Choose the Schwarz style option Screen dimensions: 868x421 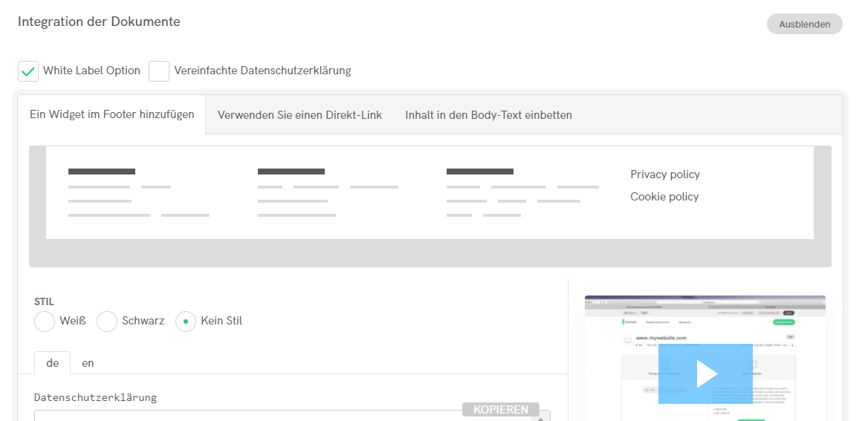108,322
